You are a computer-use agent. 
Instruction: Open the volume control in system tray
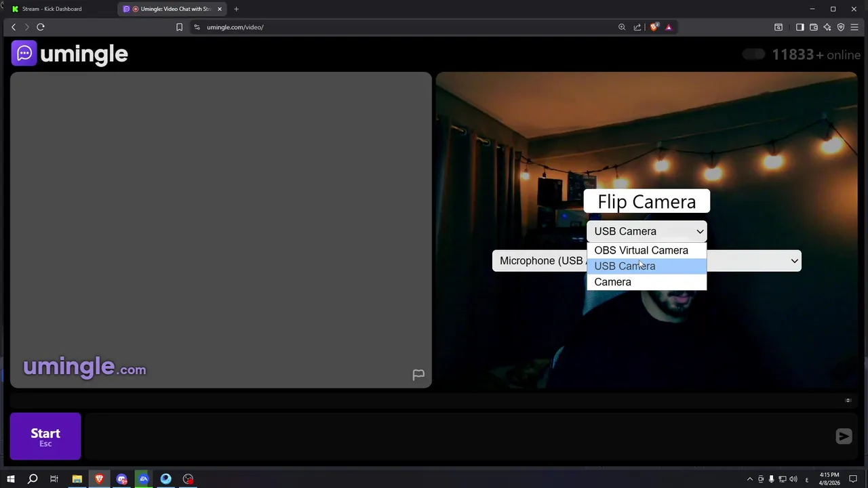click(x=793, y=479)
